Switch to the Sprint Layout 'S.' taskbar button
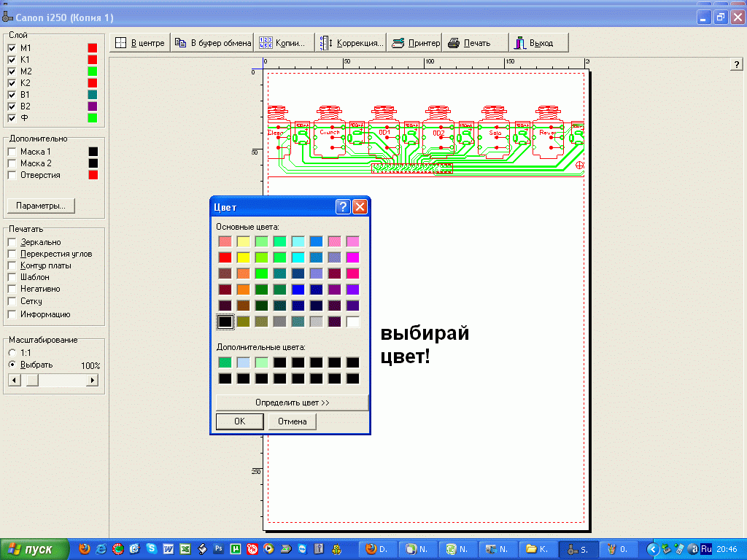Screen dimensions: 747x560 click(578, 549)
